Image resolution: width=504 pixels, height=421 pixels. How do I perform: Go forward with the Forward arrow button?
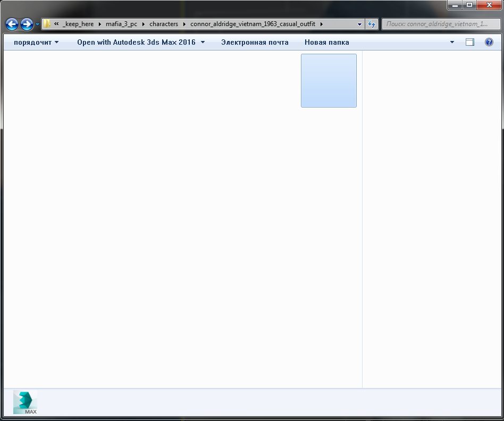click(27, 24)
